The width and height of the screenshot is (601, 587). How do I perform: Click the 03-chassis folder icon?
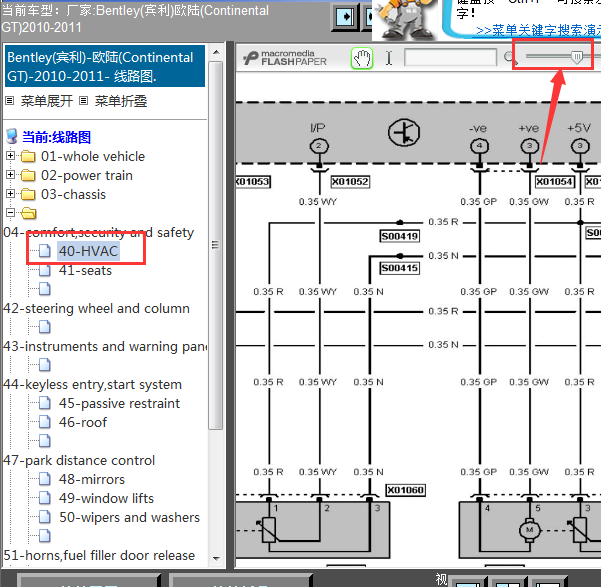[x=28, y=194]
